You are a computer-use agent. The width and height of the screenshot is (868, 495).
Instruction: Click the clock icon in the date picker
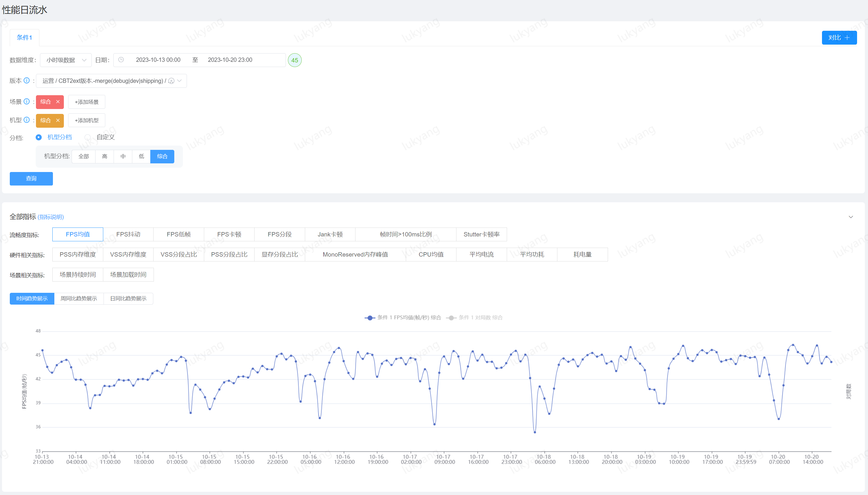pos(121,60)
